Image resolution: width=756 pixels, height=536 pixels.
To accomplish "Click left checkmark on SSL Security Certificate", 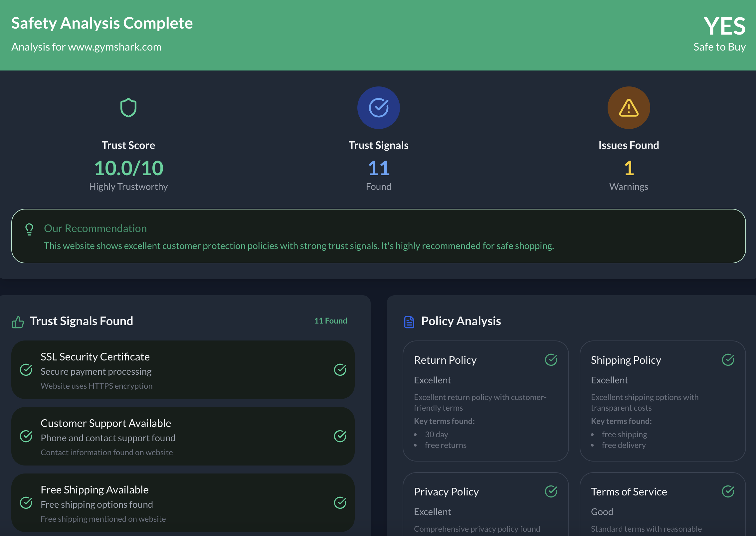I will click(26, 370).
